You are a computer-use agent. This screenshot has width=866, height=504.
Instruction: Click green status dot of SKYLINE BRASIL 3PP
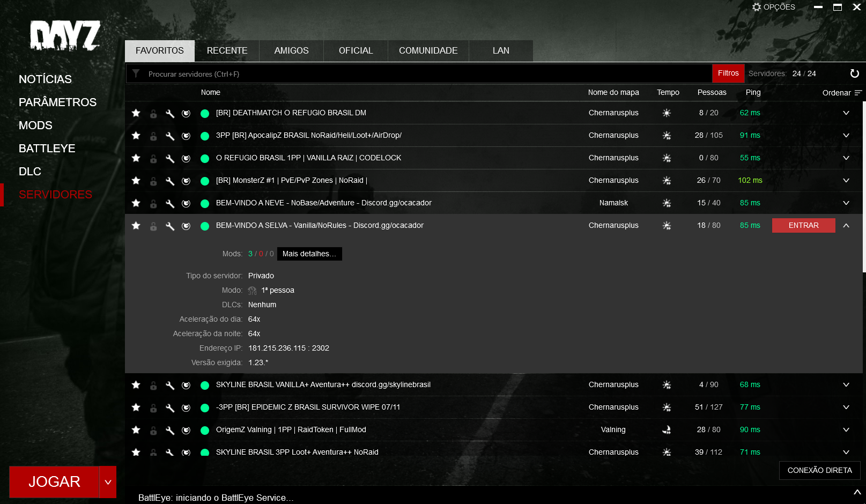click(x=205, y=452)
